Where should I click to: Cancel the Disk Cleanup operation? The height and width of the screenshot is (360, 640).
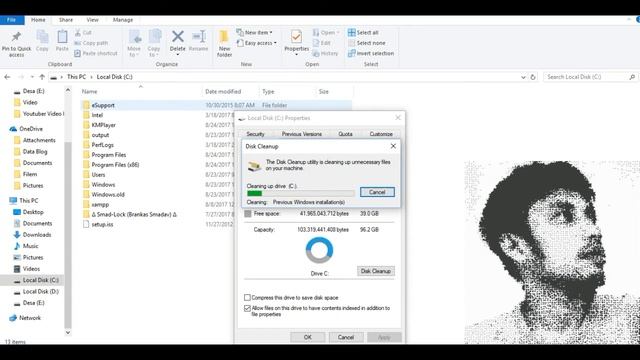[x=377, y=192]
